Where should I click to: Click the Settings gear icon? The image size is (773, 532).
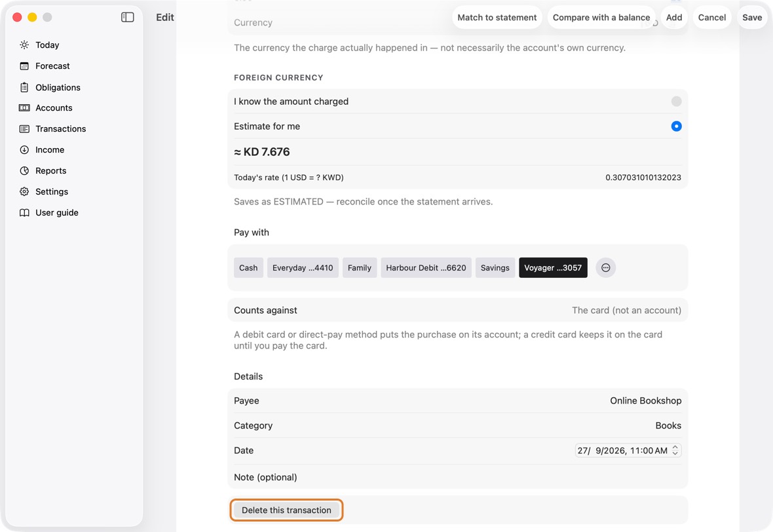[x=24, y=192]
